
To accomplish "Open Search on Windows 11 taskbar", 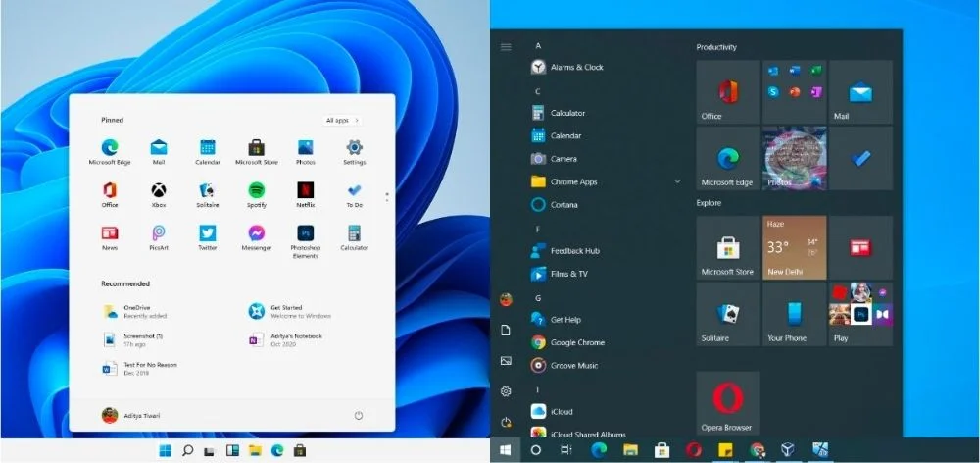I will pyautogui.click(x=187, y=450).
